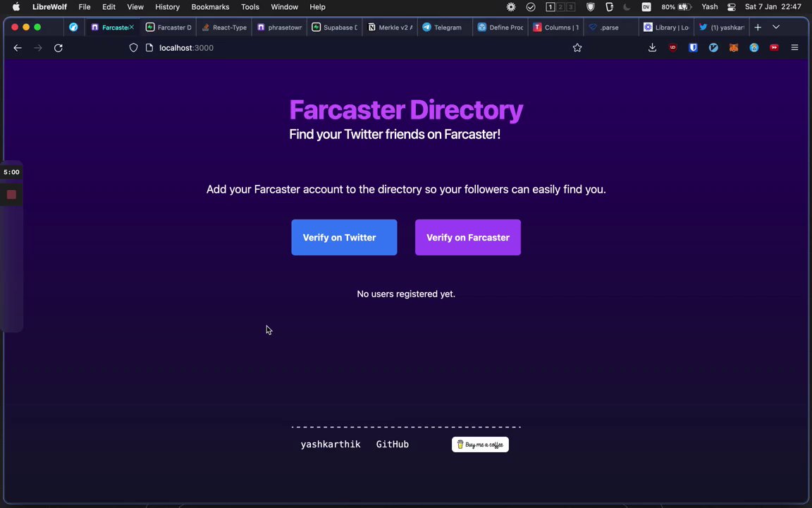Open a new tab with plus
This screenshot has width=812, height=508.
tap(758, 27)
